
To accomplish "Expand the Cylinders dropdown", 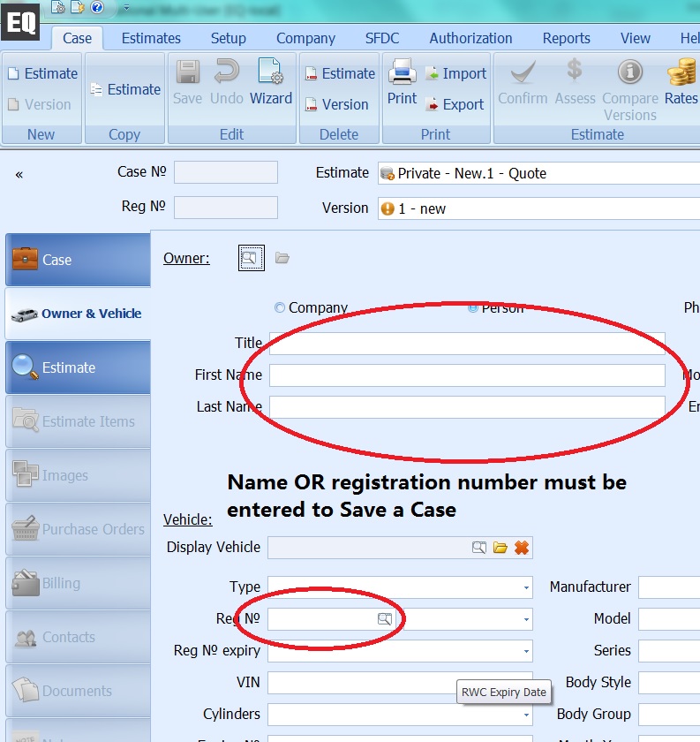I will [526, 715].
